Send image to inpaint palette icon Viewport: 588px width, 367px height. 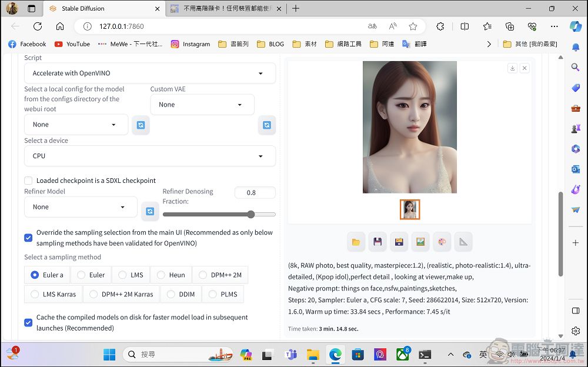pos(442,242)
